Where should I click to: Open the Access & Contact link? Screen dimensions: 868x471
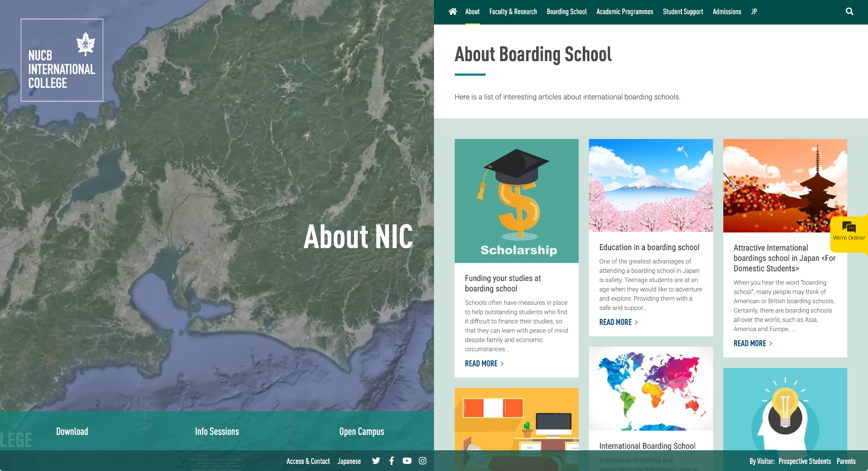308,461
